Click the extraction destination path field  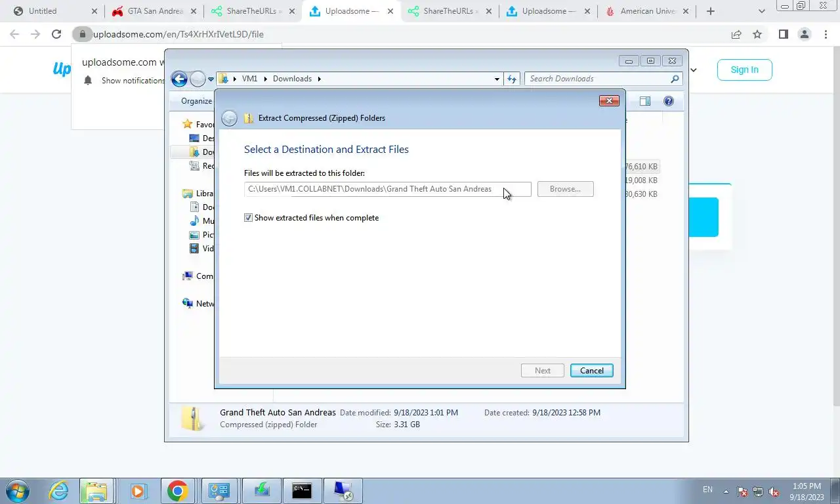[387, 189]
